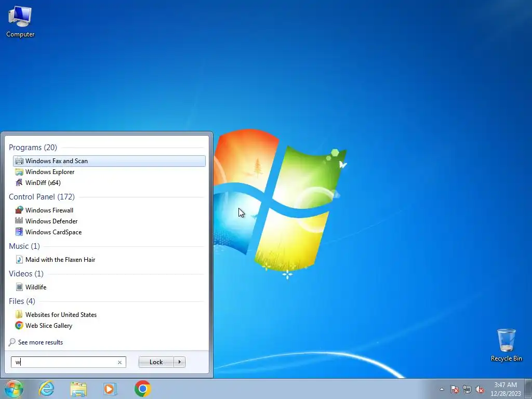Image resolution: width=532 pixels, height=399 pixels.
Task: Open the clock showing 3:47 AM
Action: coord(506,389)
